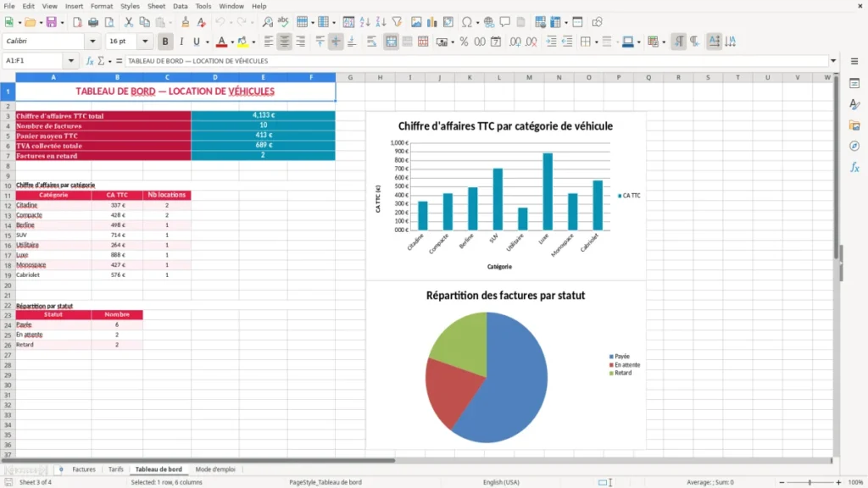868x488 pixels.
Task: Click the font color red A swatch
Action: point(221,42)
